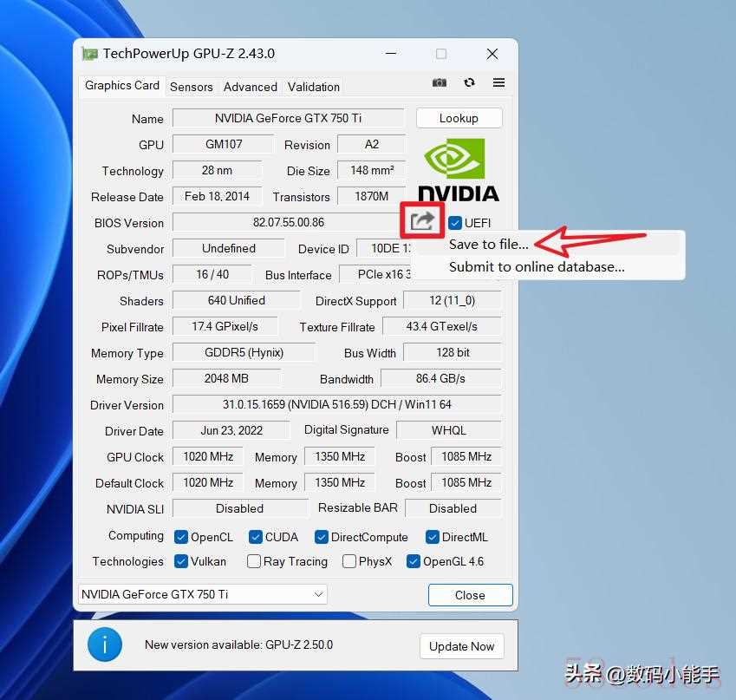Click the Update Now button
The width and height of the screenshot is (736, 700).
(462, 646)
